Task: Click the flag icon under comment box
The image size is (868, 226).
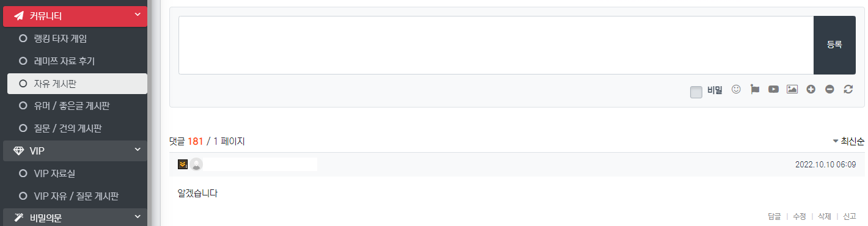Action: coord(755,89)
